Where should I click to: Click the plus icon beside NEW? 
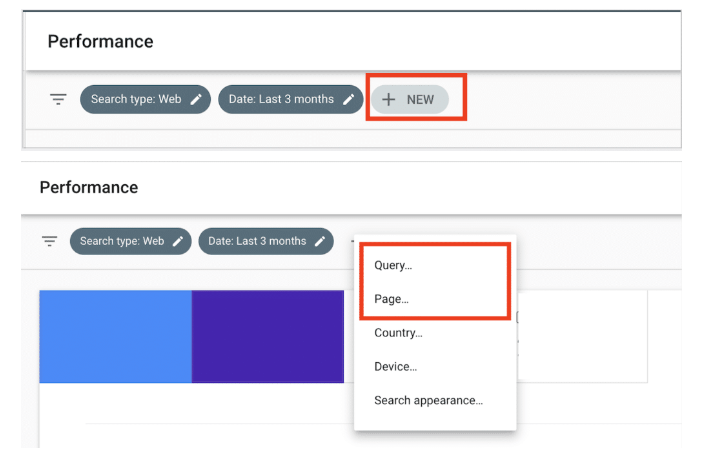[388, 99]
